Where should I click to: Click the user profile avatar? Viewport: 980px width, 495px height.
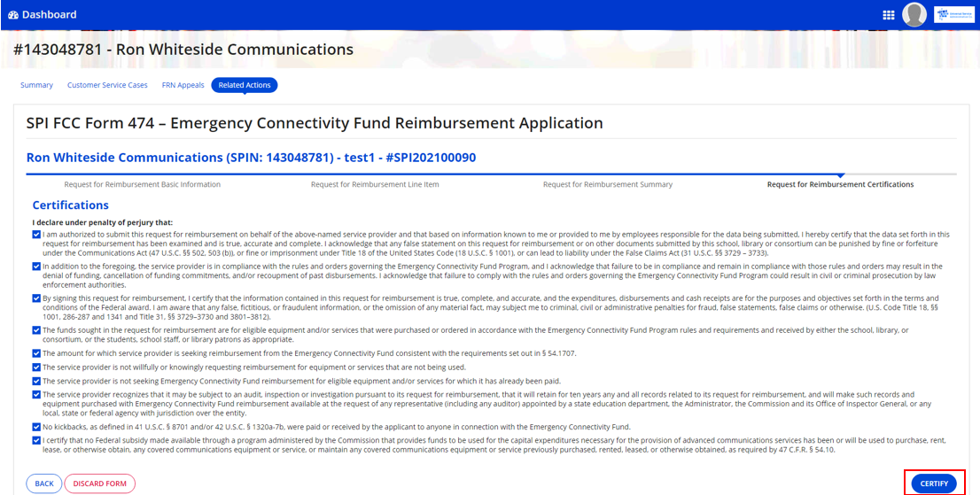(x=914, y=15)
